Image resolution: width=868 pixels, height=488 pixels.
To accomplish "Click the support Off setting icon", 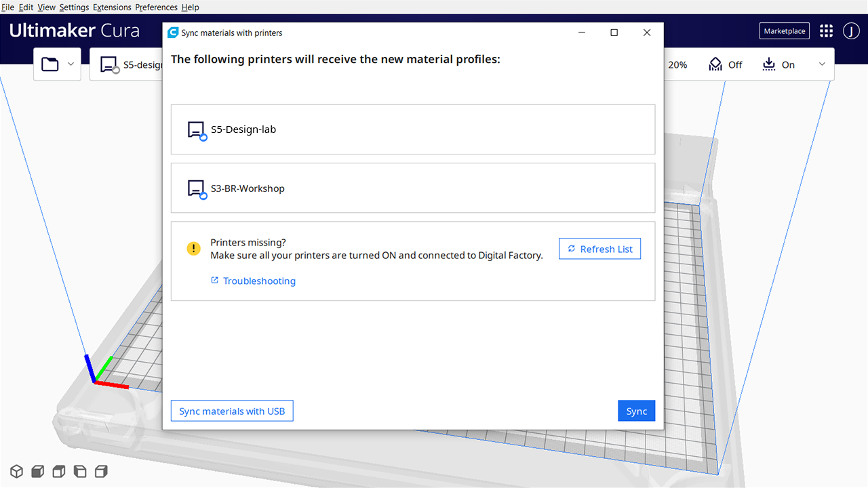I will pyautogui.click(x=715, y=64).
